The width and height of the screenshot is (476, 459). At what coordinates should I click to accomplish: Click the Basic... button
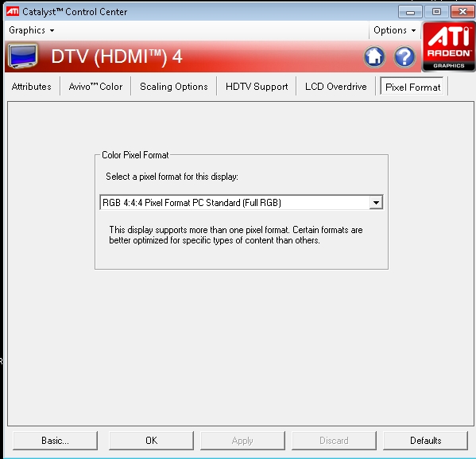tap(56, 441)
